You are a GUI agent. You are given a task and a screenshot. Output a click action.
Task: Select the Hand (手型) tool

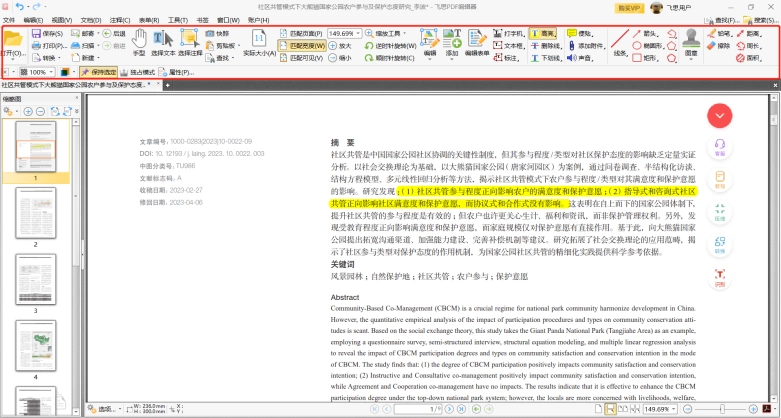pos(139,43)
